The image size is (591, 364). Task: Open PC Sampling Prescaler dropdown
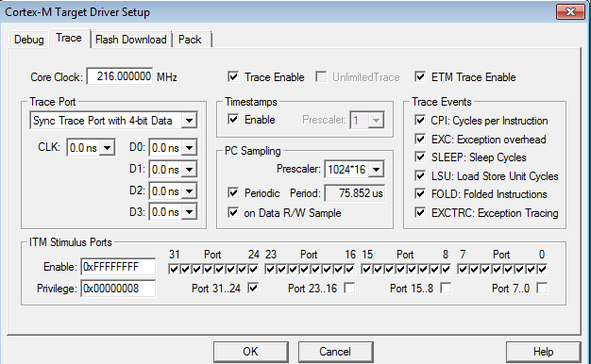(376, 170)
